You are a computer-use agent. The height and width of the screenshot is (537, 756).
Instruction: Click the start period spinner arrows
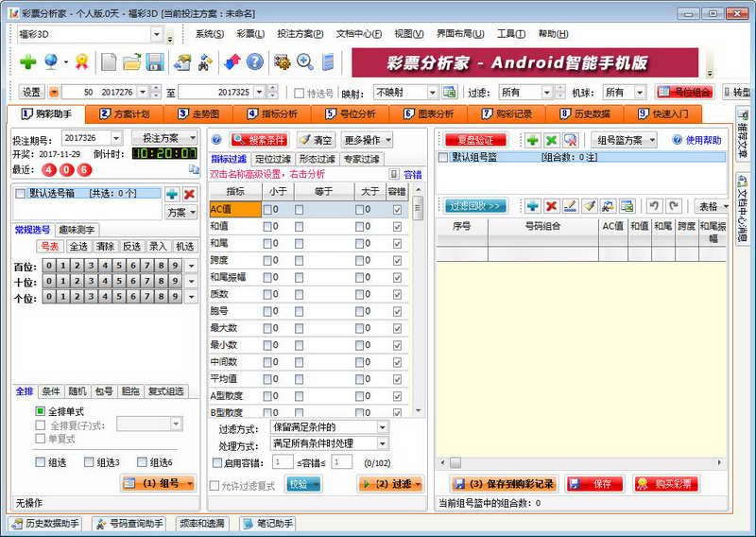(156, 92)
